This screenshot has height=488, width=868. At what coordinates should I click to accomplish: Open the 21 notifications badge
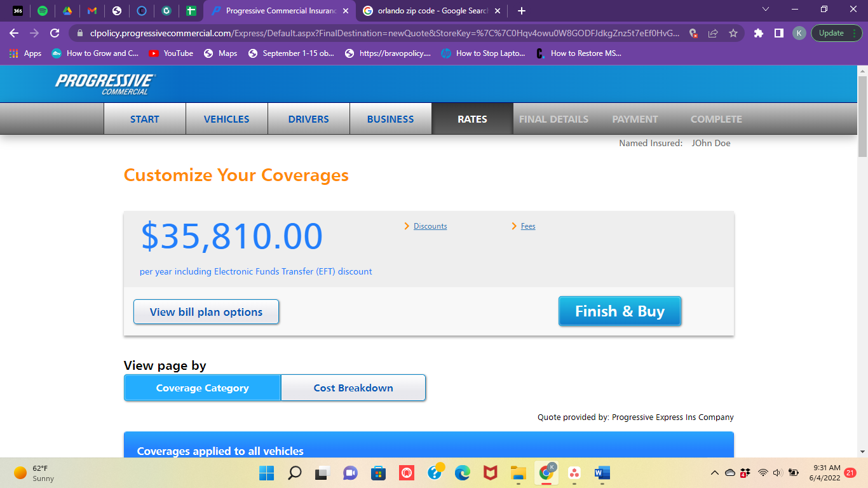pyautogui.click(x=851, y=472)
